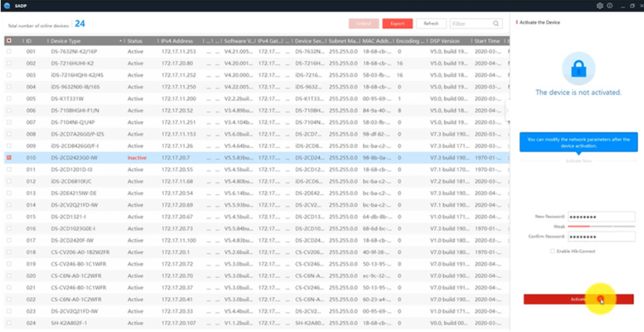The image size is (644, 332).
Task: Check the box for device 001
Action: tap(9, 51)
